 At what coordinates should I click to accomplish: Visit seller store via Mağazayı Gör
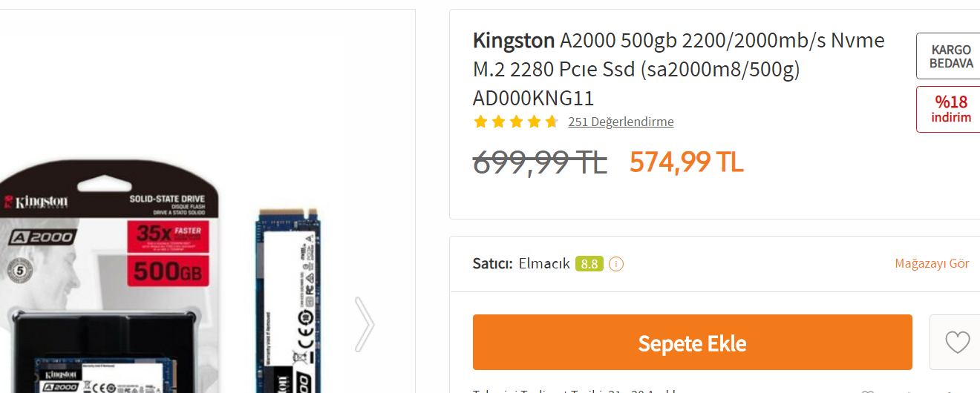tap(932, 264)
